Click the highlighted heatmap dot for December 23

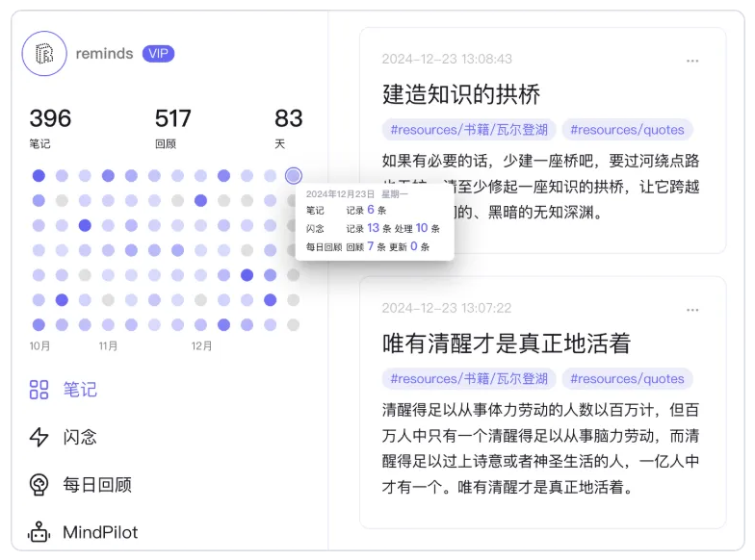(294, 176)
